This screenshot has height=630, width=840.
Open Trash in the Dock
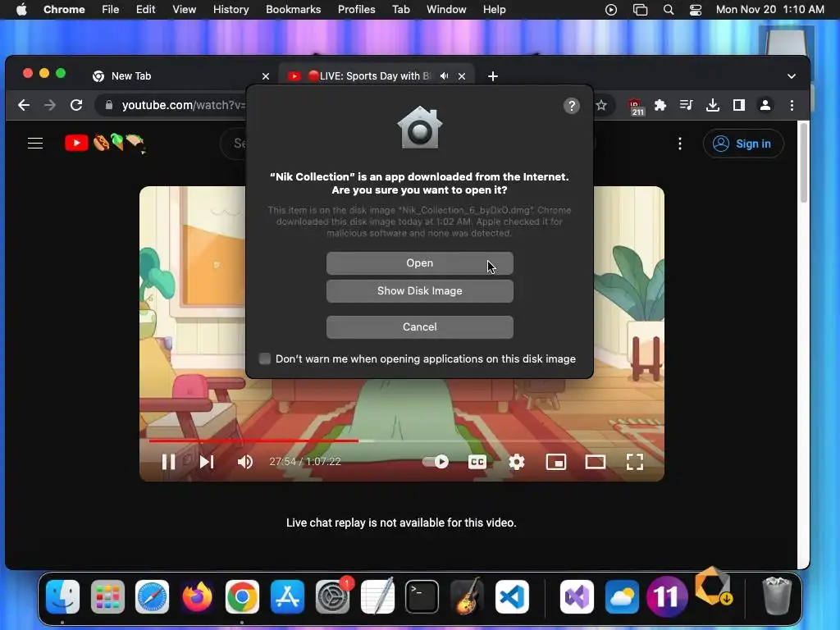(x=776, y=596)
